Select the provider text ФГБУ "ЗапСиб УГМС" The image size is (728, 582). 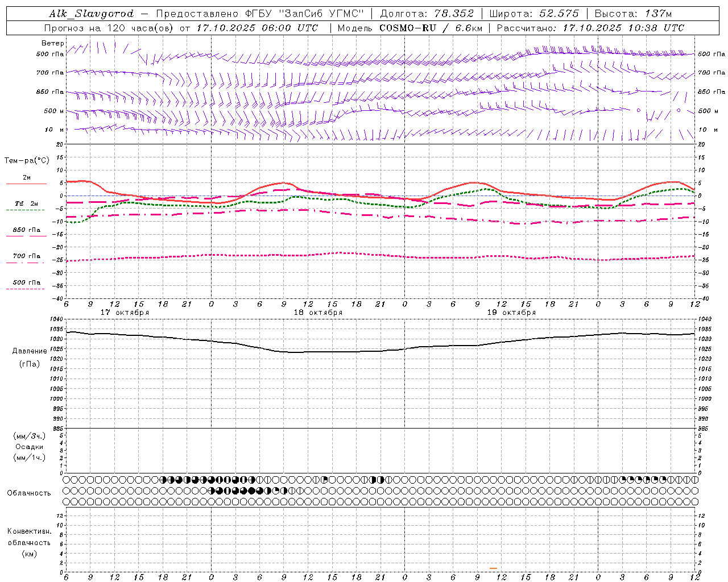pos(304,14)
